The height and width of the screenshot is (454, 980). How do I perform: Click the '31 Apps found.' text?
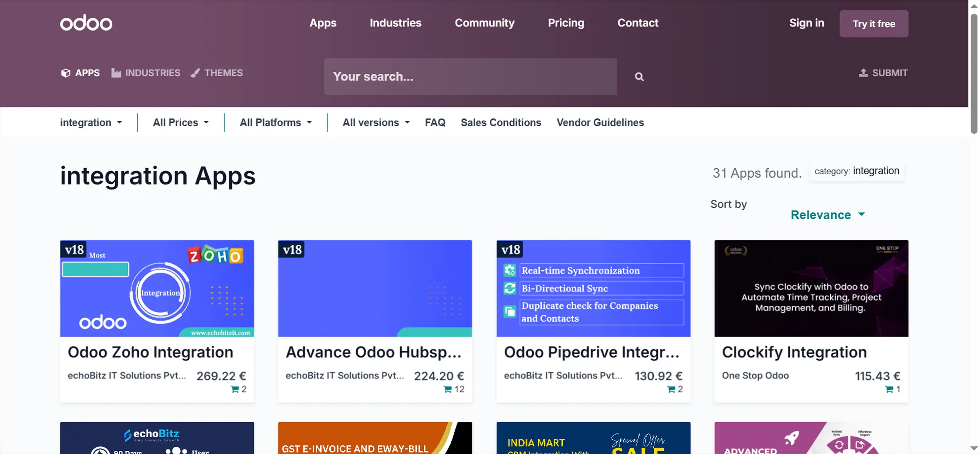coord(757,173)
